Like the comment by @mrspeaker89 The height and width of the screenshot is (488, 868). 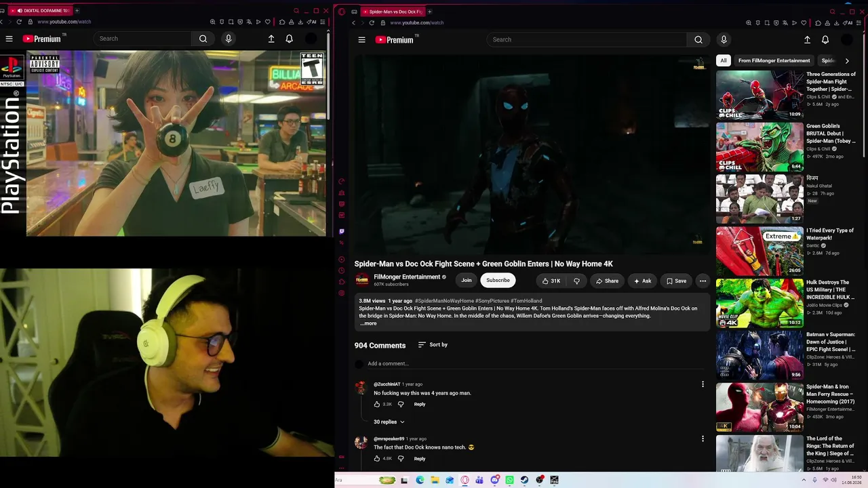(377, 459)
